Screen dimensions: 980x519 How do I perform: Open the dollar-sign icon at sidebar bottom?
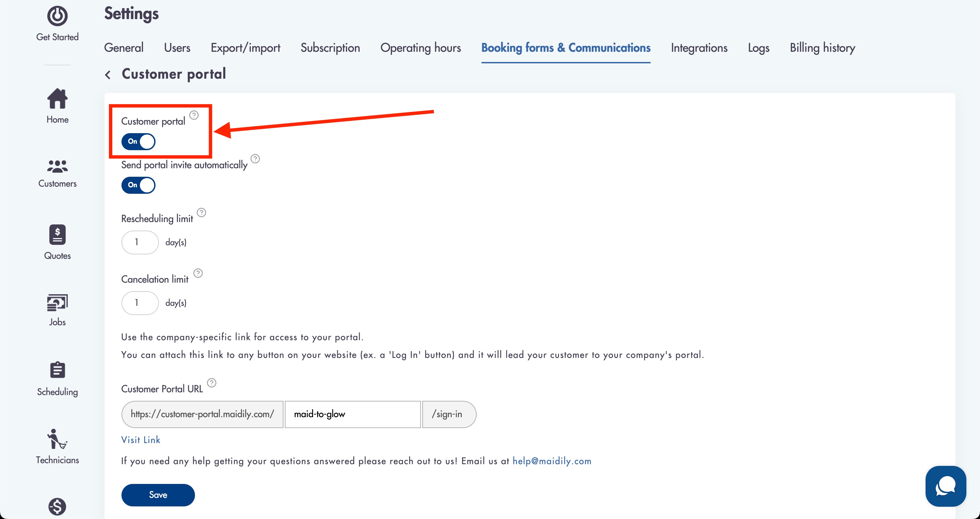click(x=58, y=506)
